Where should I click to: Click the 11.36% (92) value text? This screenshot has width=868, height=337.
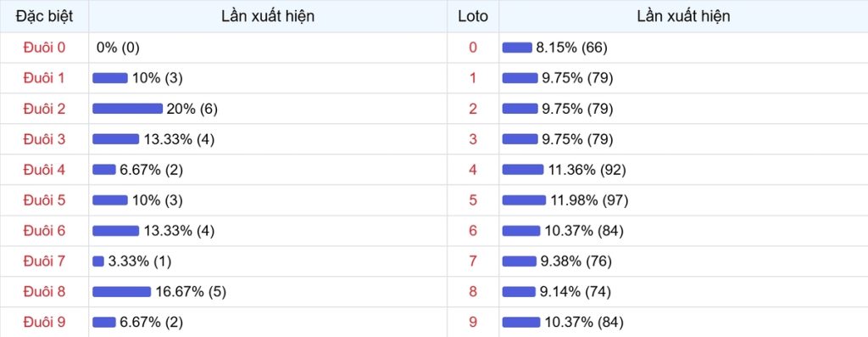[x=587, y=170]
